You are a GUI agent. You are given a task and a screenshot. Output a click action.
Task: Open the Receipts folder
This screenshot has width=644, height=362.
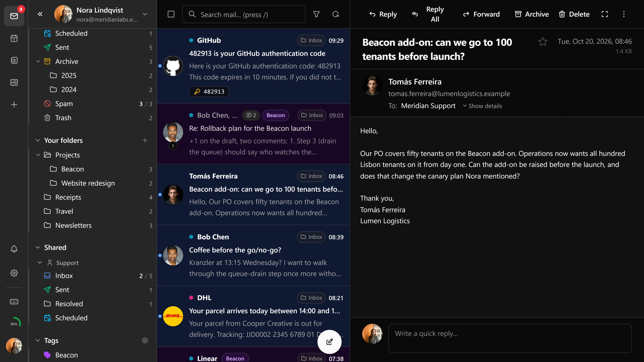pyautogui.click(x=92, y=197)
